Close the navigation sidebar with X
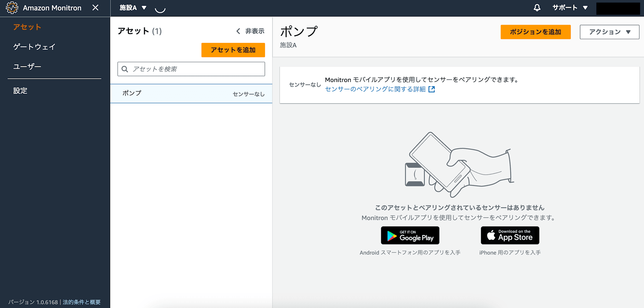The width and height of the screenshot is (644, 308). click(95, 7)
